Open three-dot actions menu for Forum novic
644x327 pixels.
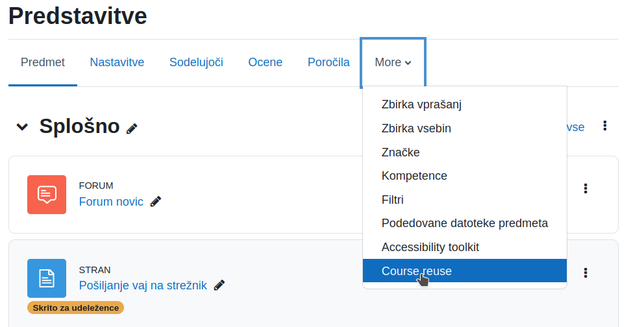586,189
